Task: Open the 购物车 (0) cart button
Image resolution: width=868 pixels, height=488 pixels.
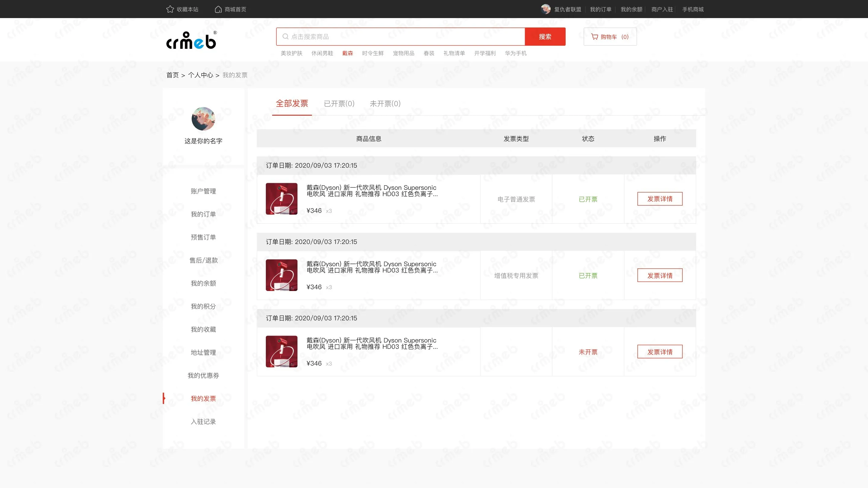Action: click(610, 36)
